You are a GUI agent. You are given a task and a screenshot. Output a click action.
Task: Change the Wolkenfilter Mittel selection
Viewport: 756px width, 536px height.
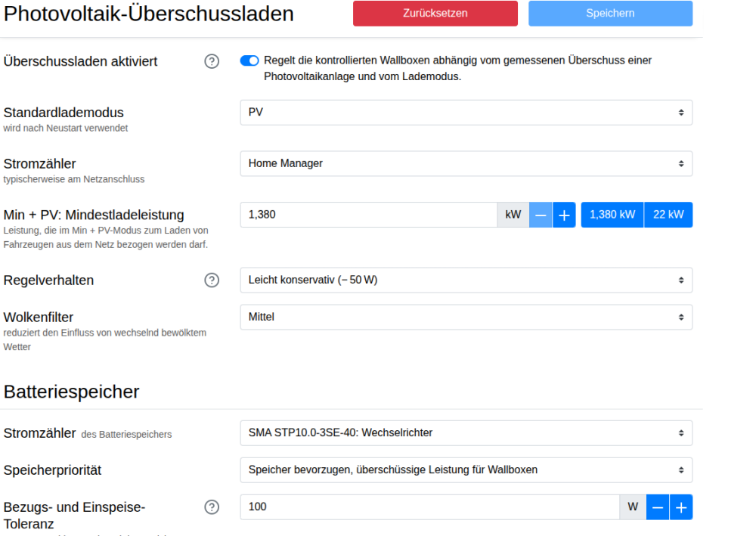pyautogui.click(x=466, y=318)
